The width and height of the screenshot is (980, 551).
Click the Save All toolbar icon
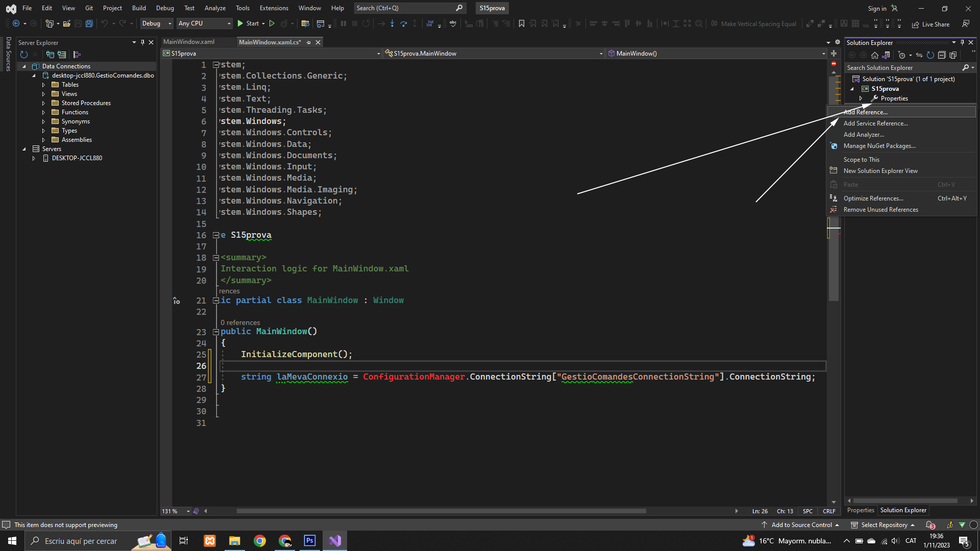coord(89,23)
